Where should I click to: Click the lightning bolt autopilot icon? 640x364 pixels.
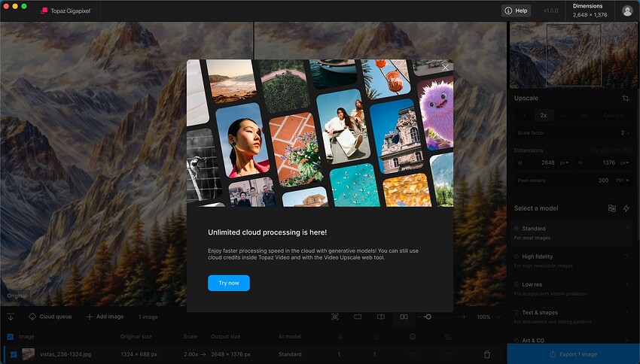[x=626, y=208]
